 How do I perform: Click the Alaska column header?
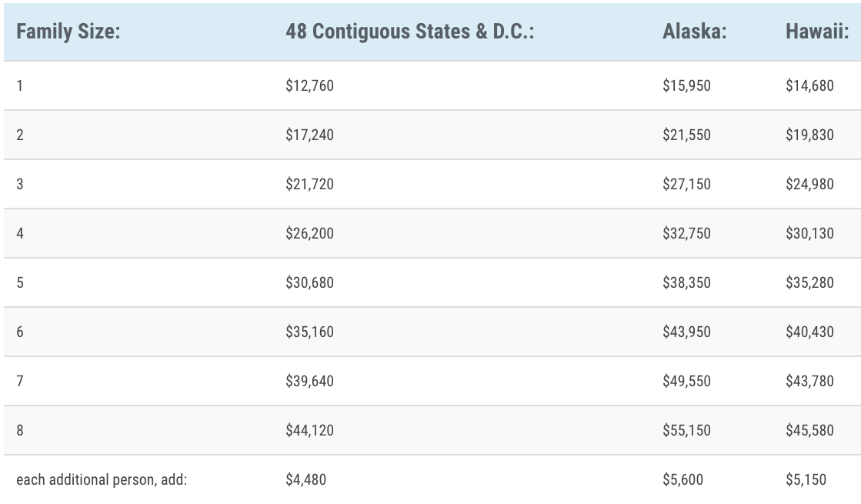tap(695, 32)
